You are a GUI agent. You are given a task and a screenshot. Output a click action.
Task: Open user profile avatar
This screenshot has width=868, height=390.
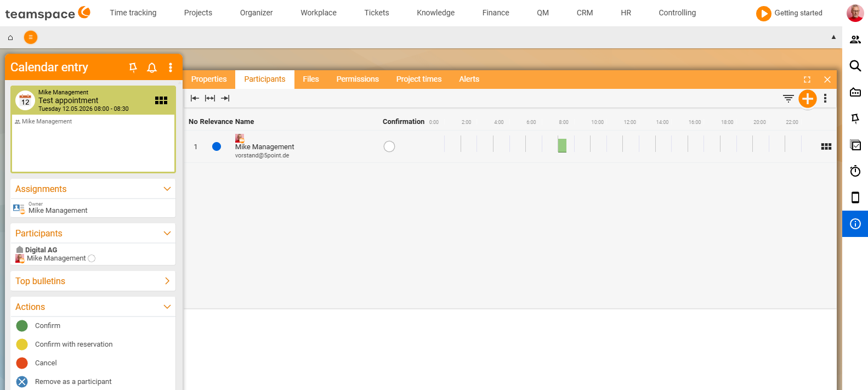(x=855, y=13)
